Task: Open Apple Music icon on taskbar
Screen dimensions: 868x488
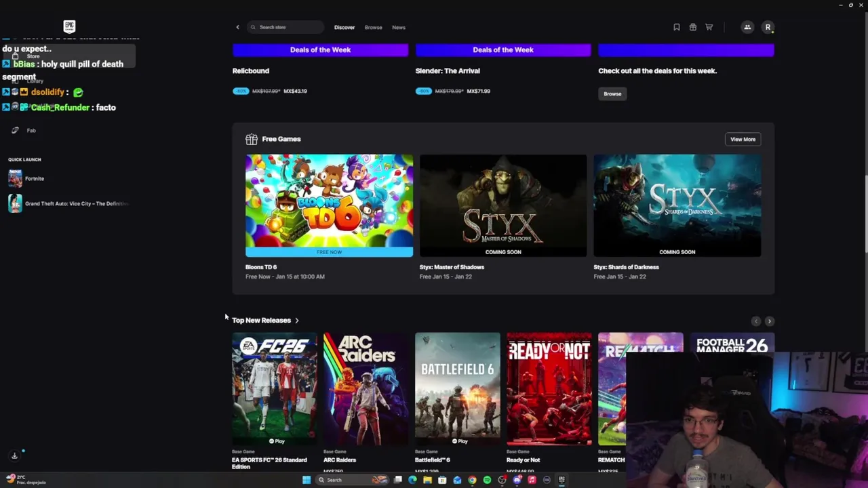Action: 532,480
